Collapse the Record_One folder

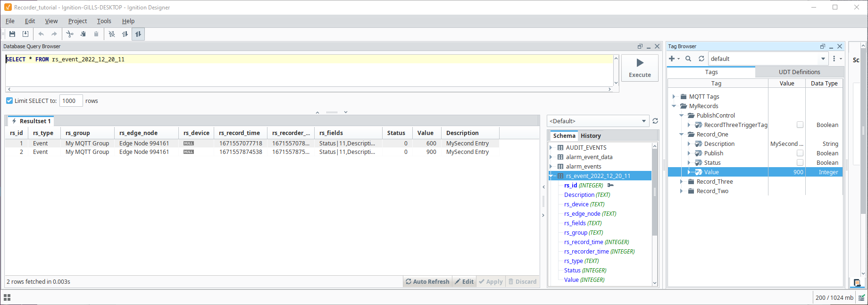click(681, 134)
